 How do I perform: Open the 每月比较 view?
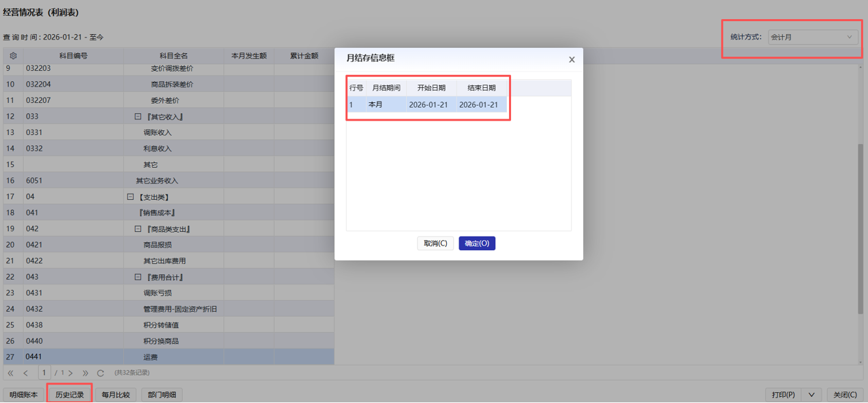116,395
